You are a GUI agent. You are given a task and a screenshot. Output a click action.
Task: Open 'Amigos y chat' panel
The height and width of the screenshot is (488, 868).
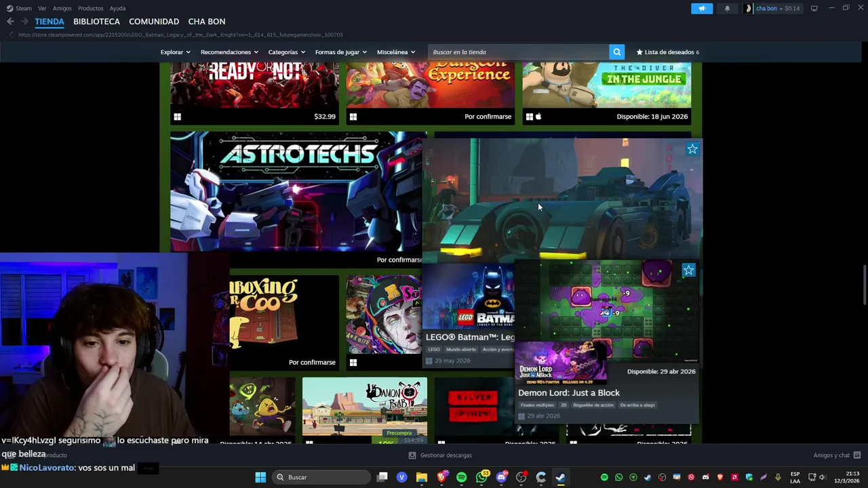[x=837, y=455]
